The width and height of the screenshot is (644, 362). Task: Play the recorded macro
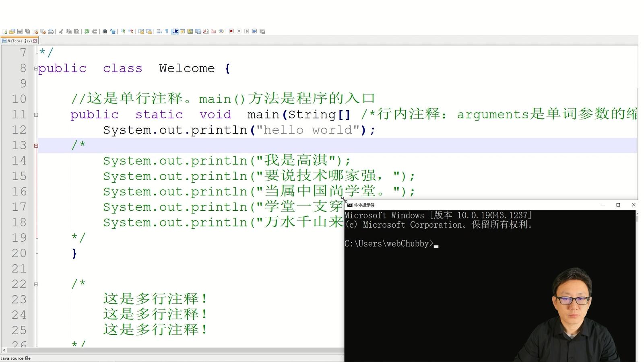pyautogui.click(x=246, y=31)
